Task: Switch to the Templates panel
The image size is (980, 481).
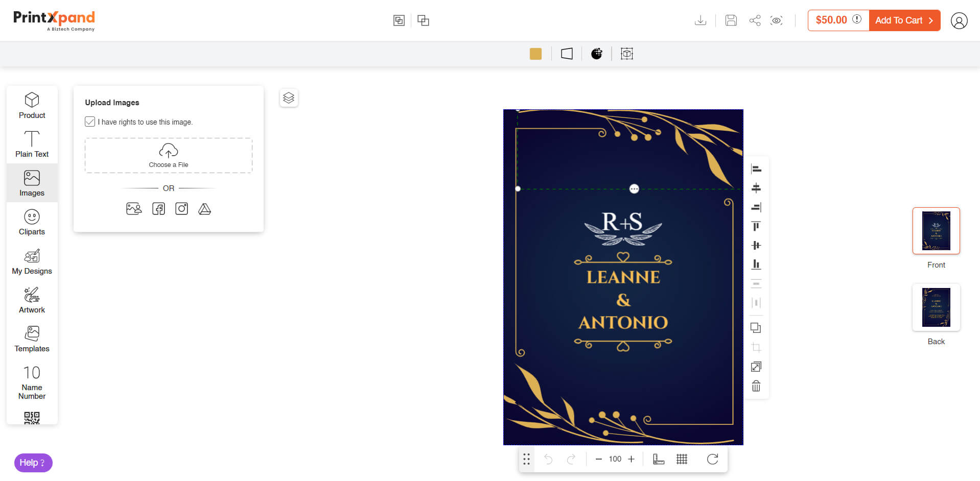Action: tap(32, 339)
